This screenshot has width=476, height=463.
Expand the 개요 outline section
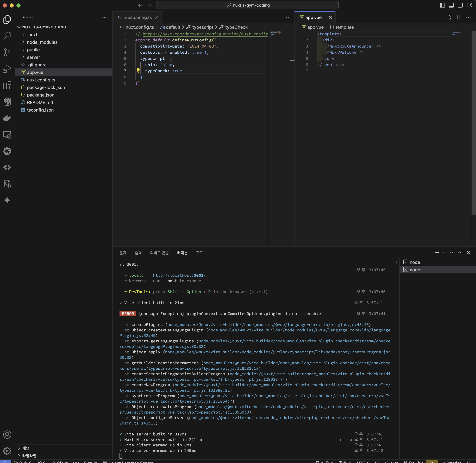pos(64,448)
